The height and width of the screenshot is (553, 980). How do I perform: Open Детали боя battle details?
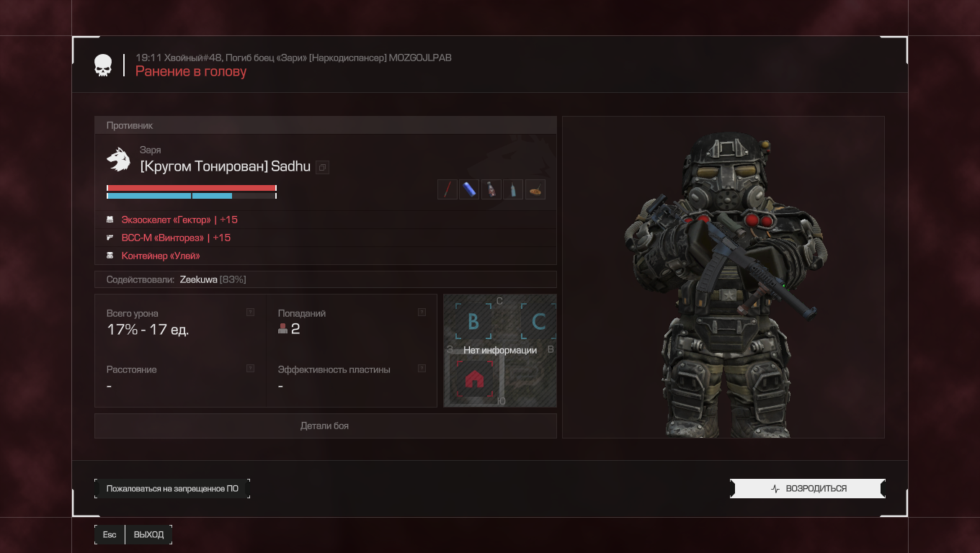point(325,426)
